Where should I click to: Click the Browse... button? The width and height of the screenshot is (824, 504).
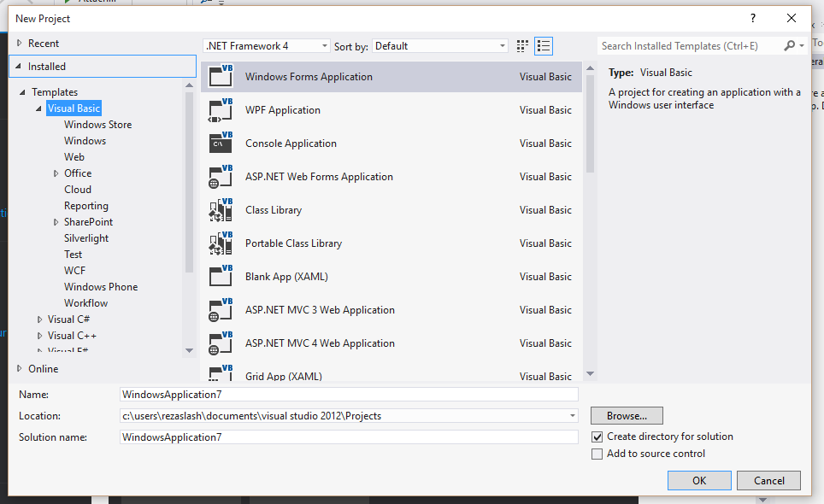click(627, 416)
